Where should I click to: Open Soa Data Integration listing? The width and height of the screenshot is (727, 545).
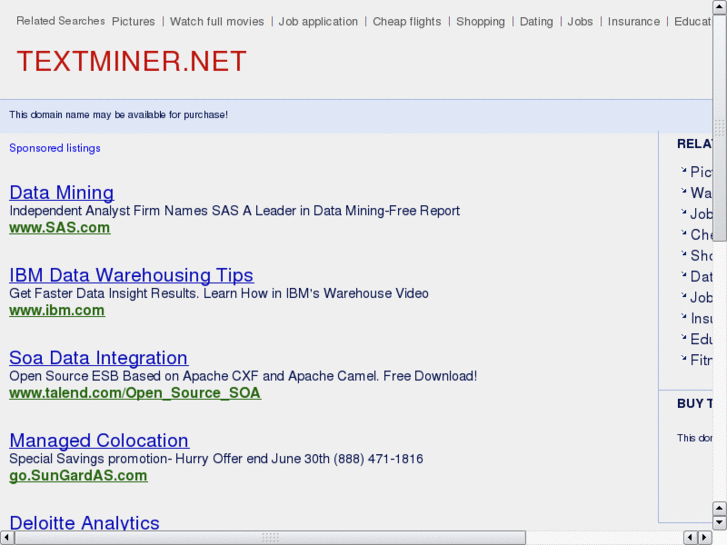click(98, 358)
